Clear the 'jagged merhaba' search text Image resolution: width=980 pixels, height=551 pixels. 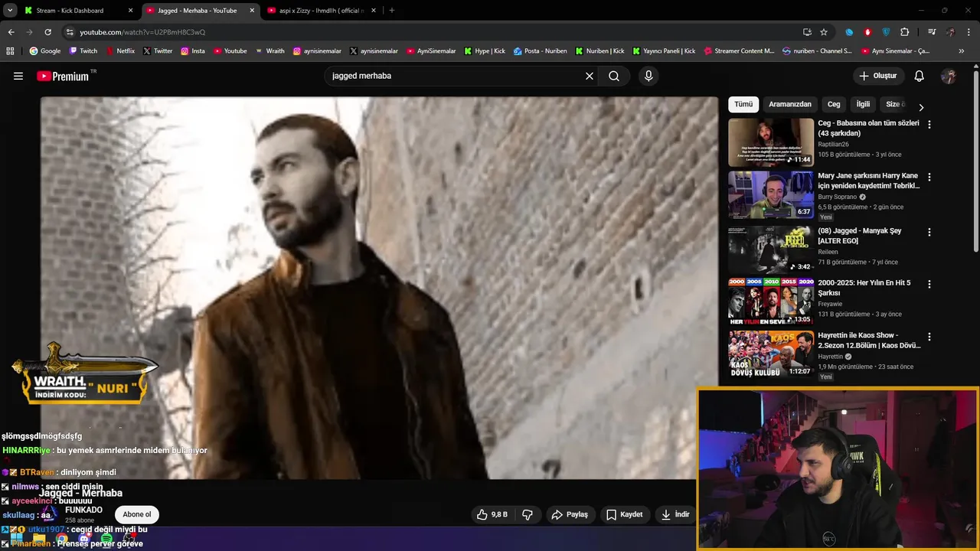[x=590, y=76]
